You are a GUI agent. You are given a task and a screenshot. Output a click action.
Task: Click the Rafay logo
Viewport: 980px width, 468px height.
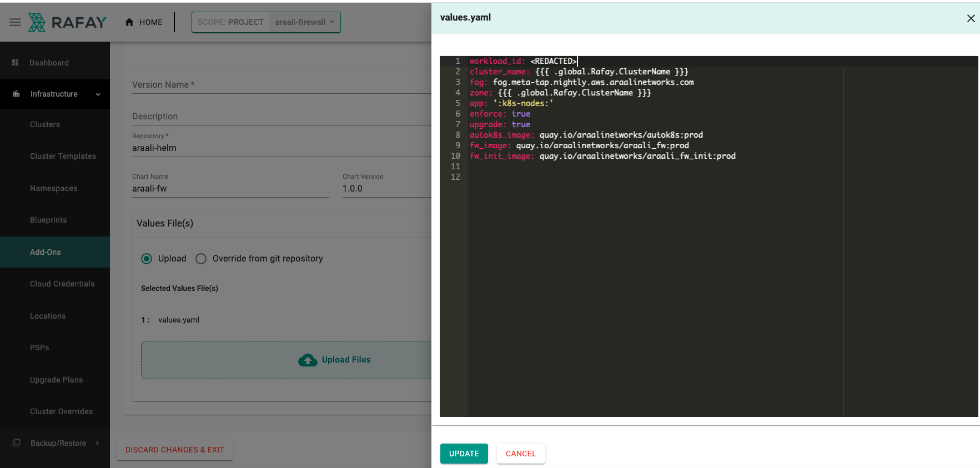pyautogui.click(x=67, y=22)
